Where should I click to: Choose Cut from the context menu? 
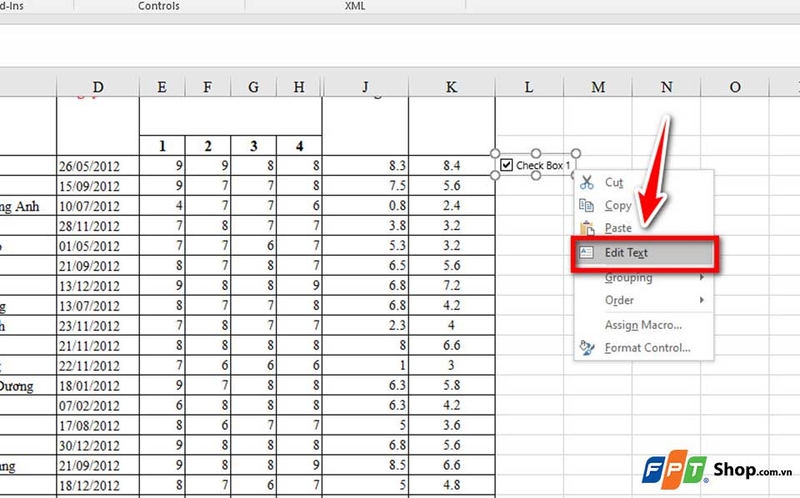[643, 182]
